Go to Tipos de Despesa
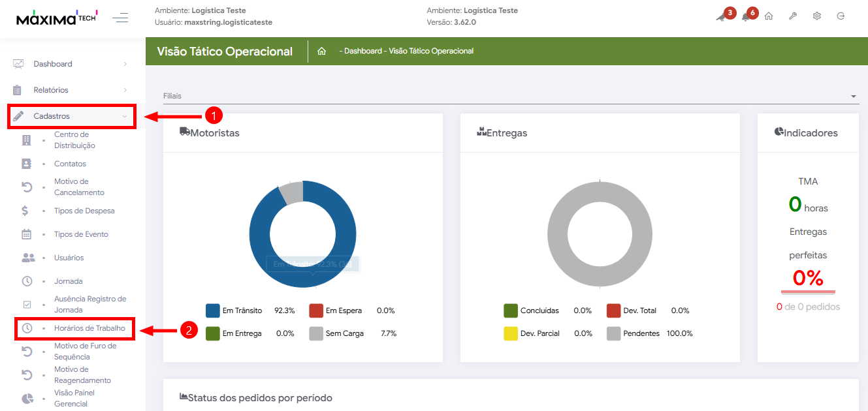The width and height of the screenshot is (868, 411). click(x=84, y=211)
